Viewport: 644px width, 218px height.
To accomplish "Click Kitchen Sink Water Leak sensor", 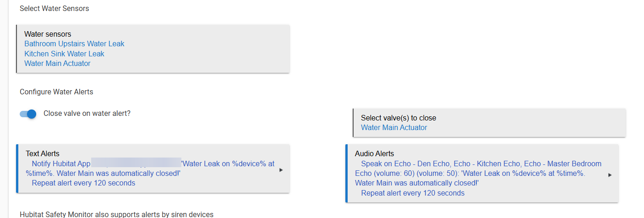I will point(64,54).
